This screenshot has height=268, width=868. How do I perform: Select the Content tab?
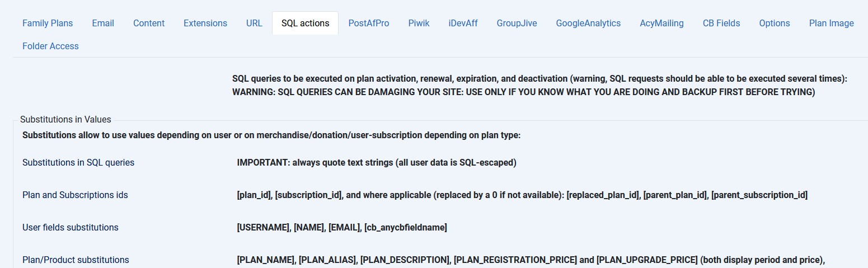[149, 23]
